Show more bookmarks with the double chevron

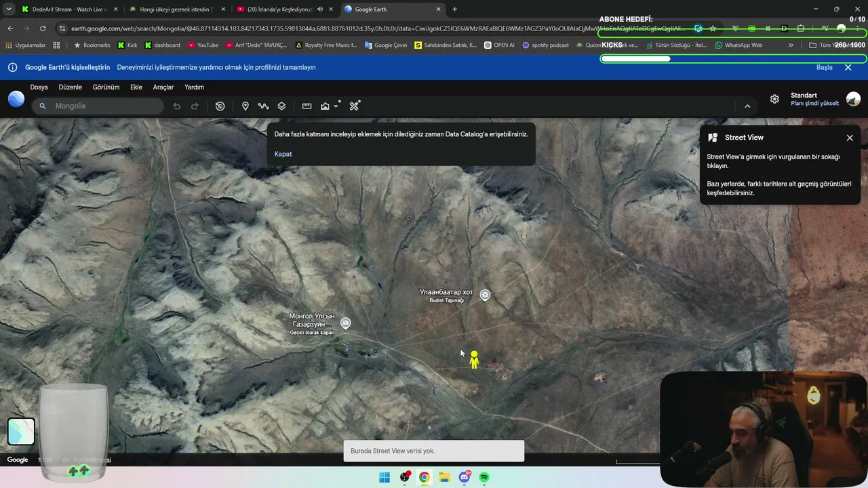click(791, 45)
